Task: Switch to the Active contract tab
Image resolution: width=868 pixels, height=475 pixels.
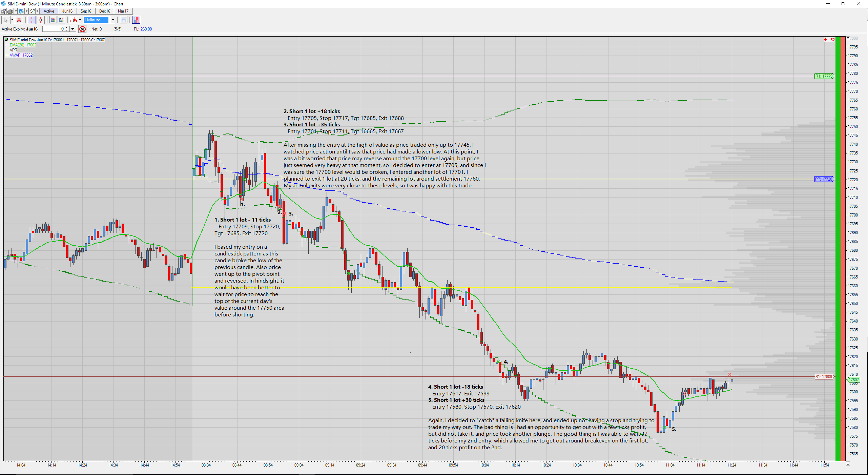Action: click(49, 11)
